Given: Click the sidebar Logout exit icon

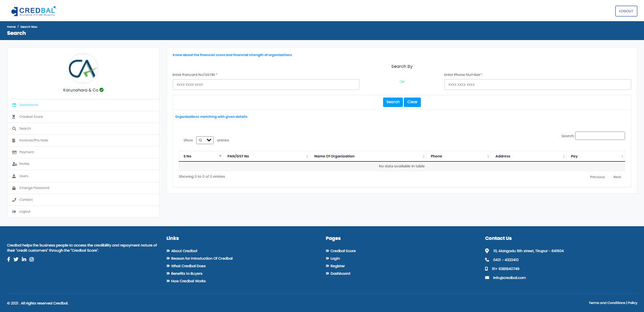Looking at the screenshot, I should [14, 212].
